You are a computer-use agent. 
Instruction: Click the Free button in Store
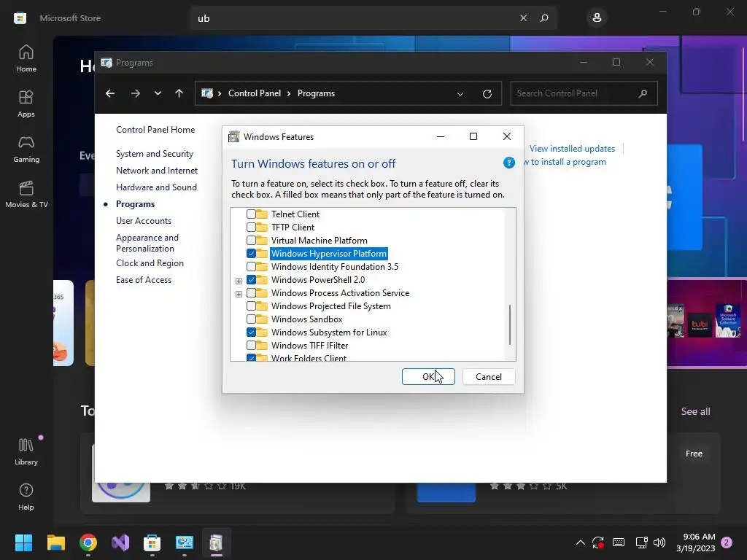[x=694, y=454]
